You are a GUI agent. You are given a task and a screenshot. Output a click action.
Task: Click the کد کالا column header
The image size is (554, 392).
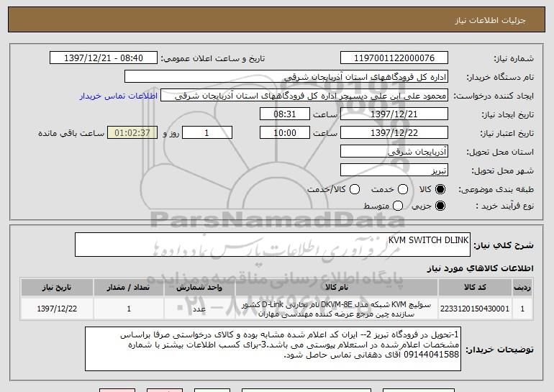pos(475,288)
